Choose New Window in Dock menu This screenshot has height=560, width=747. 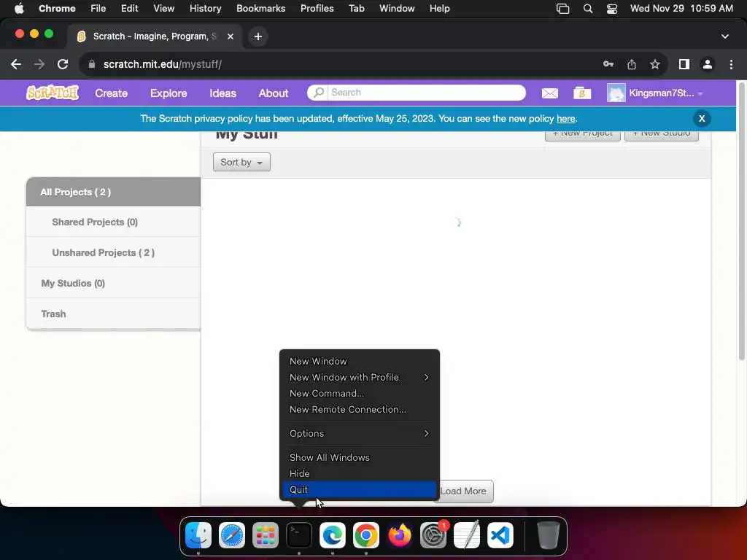point(359,361)
